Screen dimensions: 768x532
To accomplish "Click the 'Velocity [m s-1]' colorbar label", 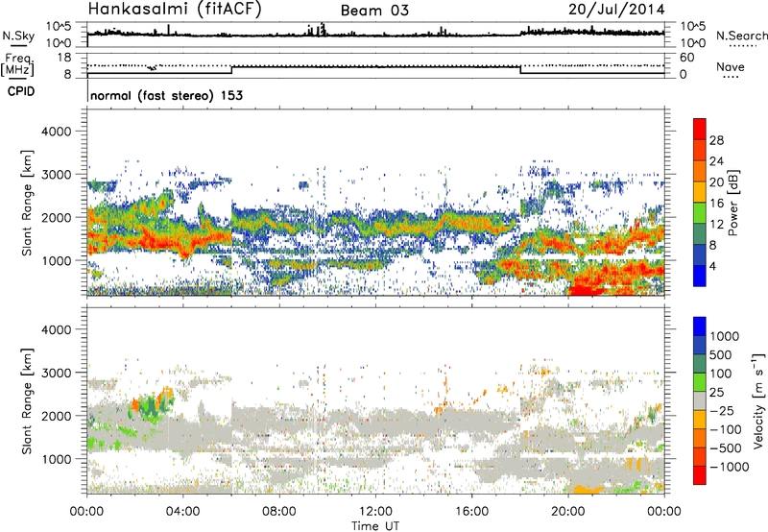I will click(x=758, y=400).
